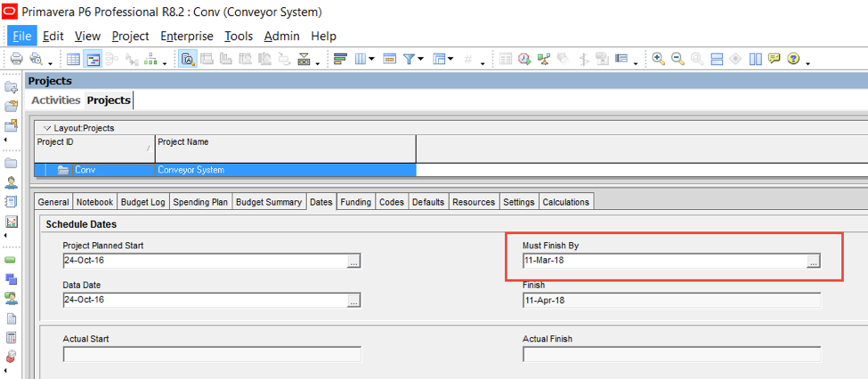The width and height of the screenshot is (868, 379).
Task: Open the dropdown arrow next to Columns
Action: (x=371, y=60)
